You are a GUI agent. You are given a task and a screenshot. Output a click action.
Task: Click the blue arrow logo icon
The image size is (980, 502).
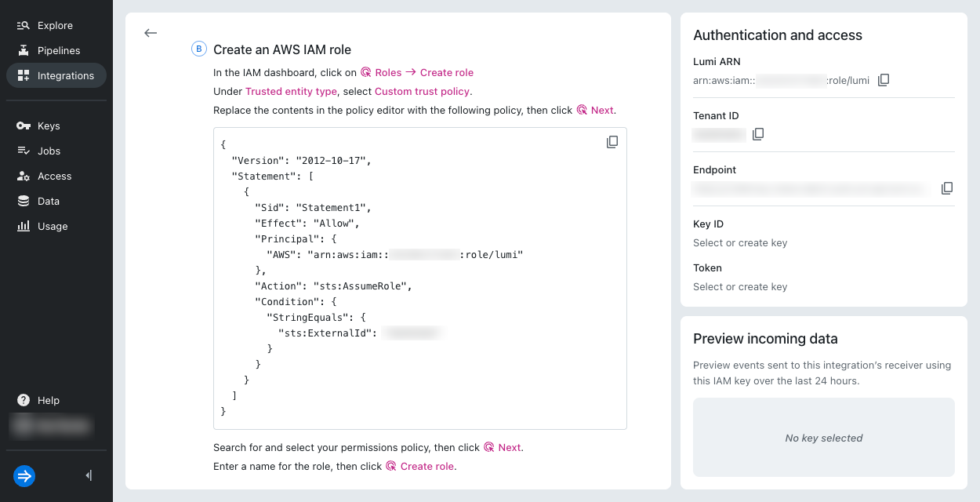(24, 476)
